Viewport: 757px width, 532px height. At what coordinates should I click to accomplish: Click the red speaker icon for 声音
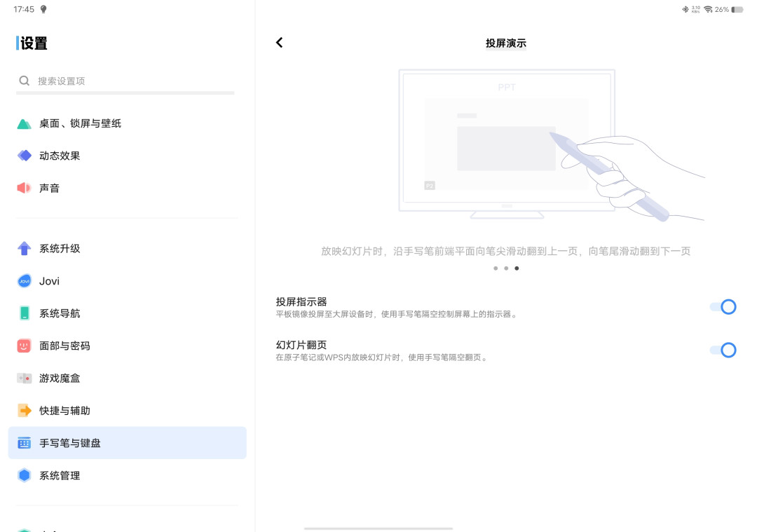pos(24,188)
